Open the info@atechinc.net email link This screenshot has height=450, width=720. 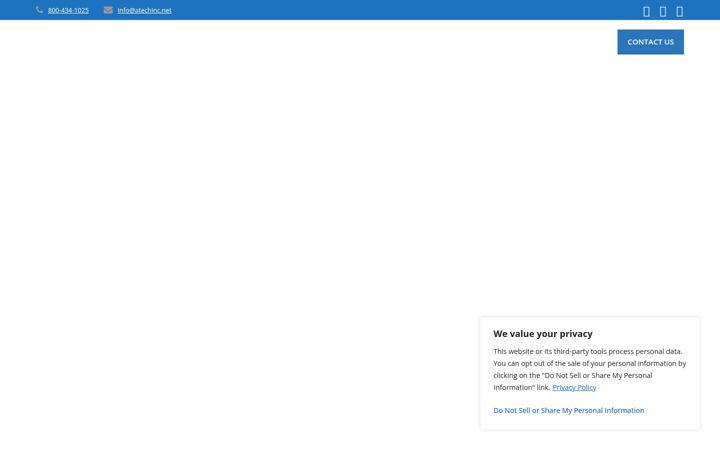pyautogui.click(x=144, y=10)
